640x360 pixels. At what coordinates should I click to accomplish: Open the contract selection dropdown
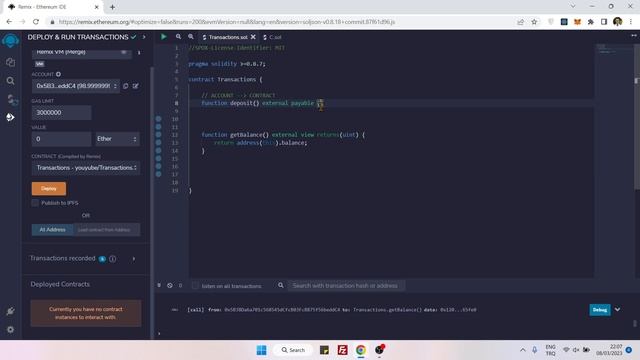click(x=86, y=168)
